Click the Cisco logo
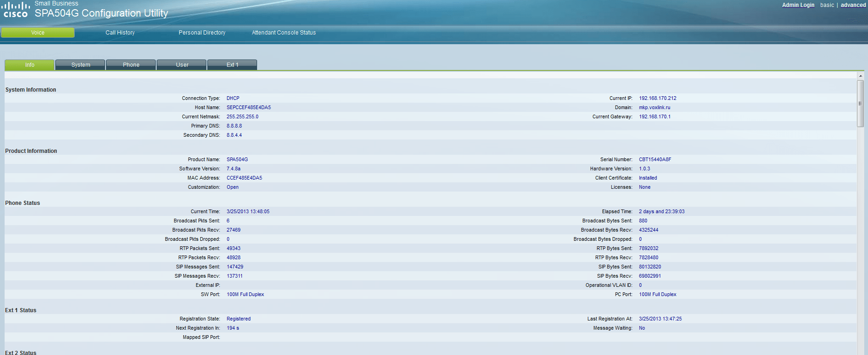The image size is (868, 355). point(16,10)
